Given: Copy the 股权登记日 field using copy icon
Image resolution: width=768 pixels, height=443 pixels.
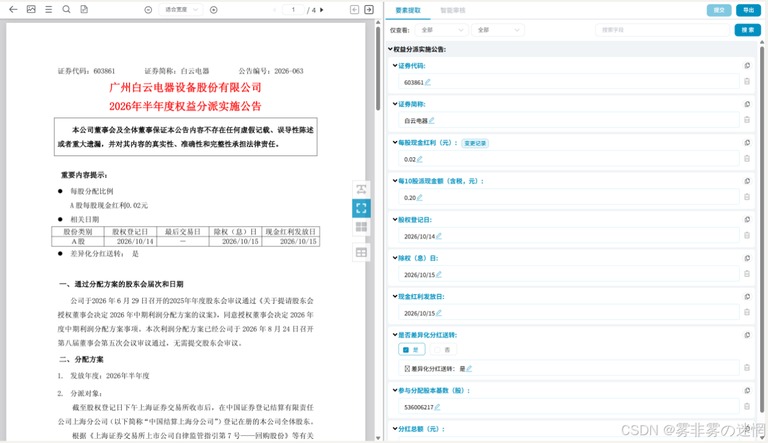Looking at the screenshot, I should pyautogui.click(x=747, y=220).
